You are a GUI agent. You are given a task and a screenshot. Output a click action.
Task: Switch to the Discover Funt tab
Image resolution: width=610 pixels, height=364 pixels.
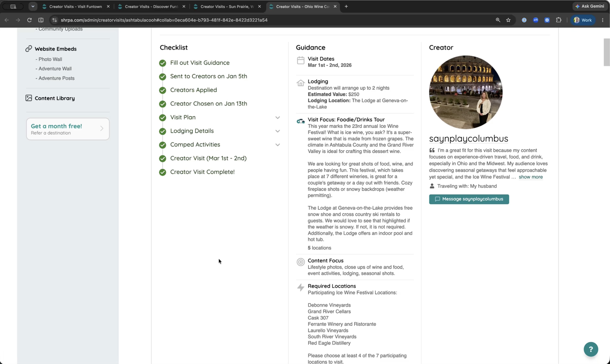pos(151,7)
